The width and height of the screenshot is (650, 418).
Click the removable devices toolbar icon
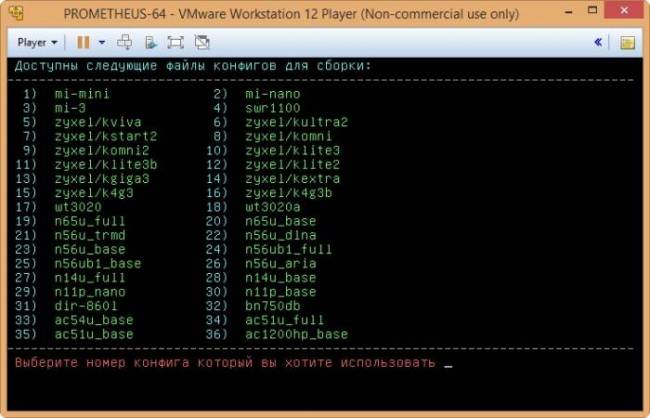(x=151, y=42)
